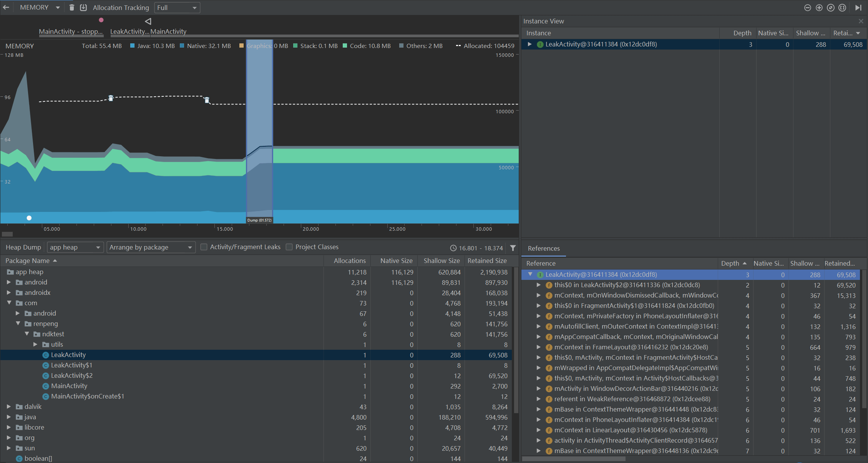Jump to live with the play-end icon
868x463 pixels.
(858, 8)
